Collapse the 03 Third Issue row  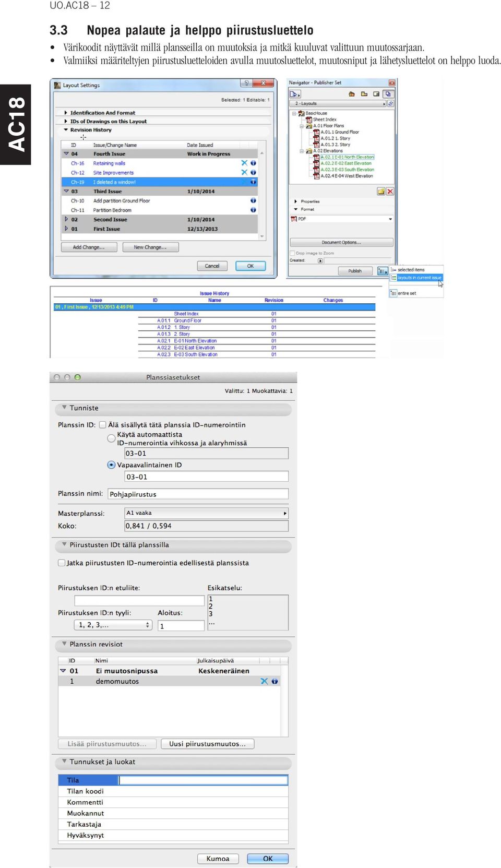point(66,192)
